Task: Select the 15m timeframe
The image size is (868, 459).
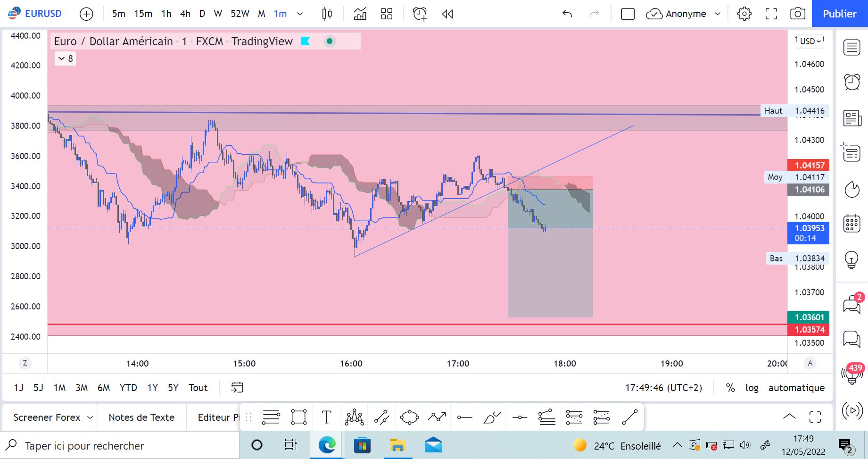Action: tap(143, 14)
